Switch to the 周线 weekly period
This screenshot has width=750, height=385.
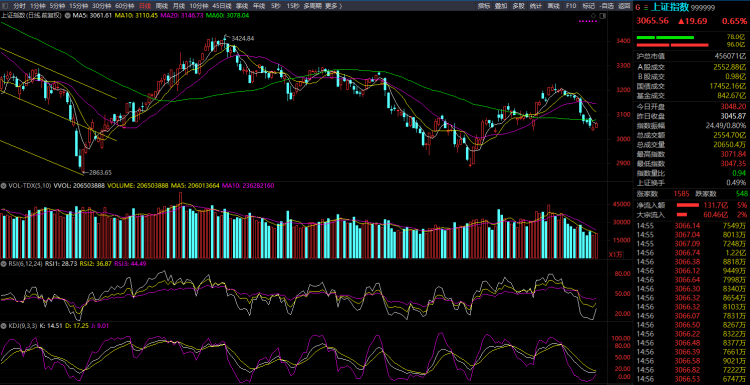pos(162,6)
